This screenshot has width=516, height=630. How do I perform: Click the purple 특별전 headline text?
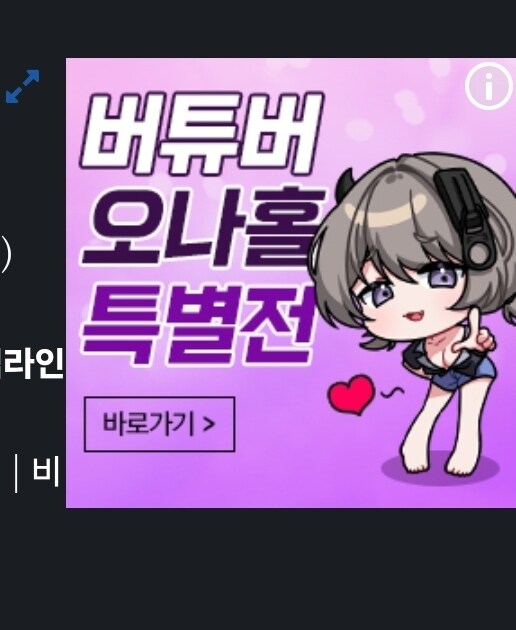tap(198, 325)
